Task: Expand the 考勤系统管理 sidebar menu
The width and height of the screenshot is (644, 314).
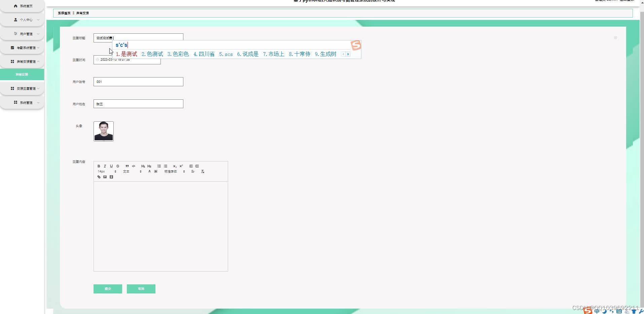Action: [22, 48]
